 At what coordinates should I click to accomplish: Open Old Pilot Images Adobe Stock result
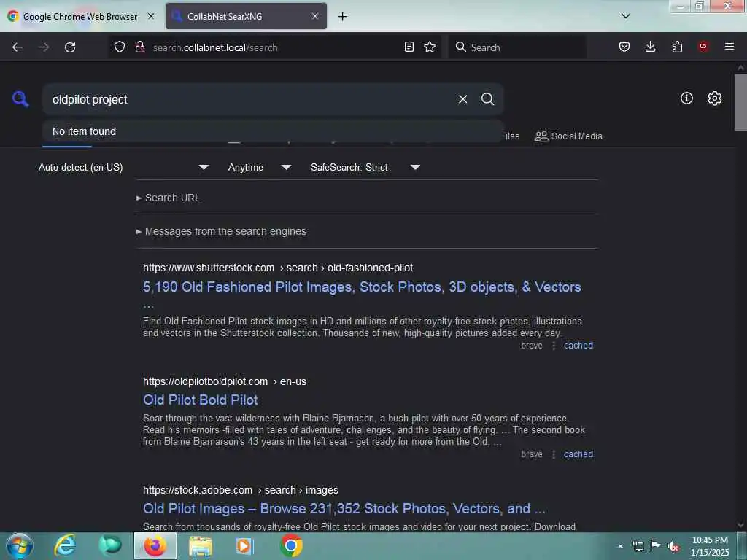click(344, 508)
